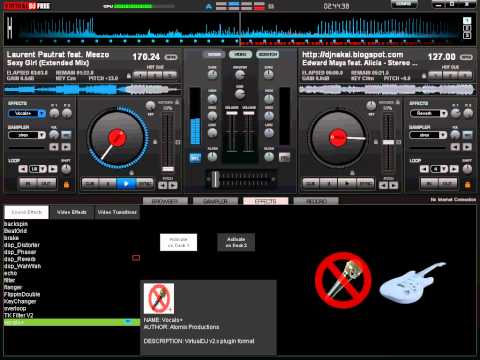480x360 pixels.
Task: Open left deck Vocals+ effects dropdown
Action: (x=42, y=114)
